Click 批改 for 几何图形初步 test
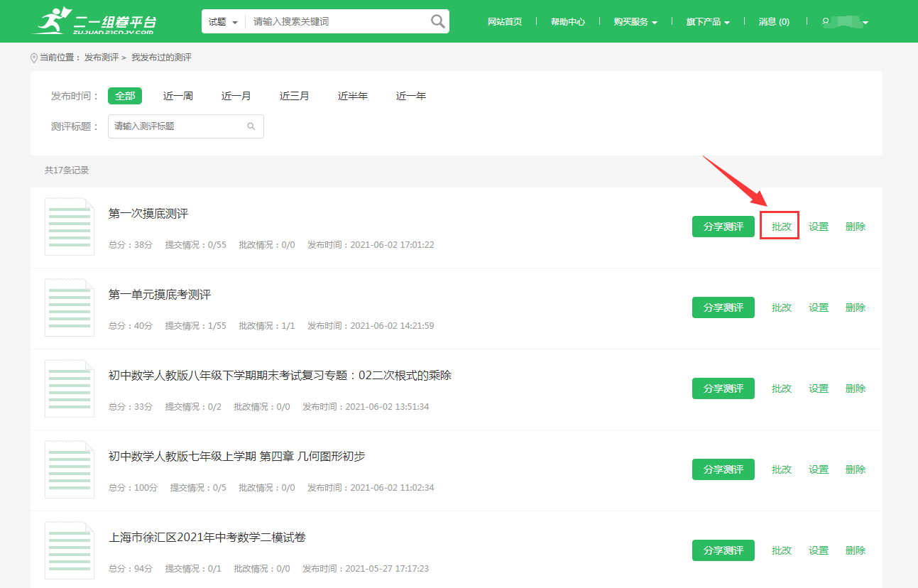918x588 pixels. (782, 469)
